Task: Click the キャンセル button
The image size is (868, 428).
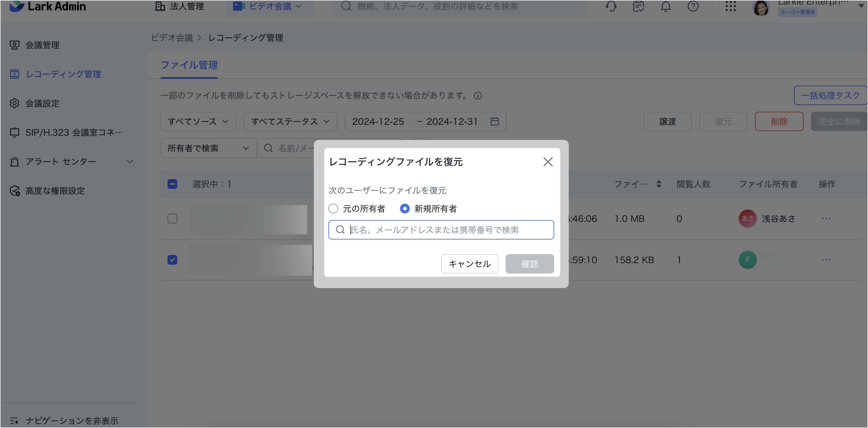Action: point(470,264)
